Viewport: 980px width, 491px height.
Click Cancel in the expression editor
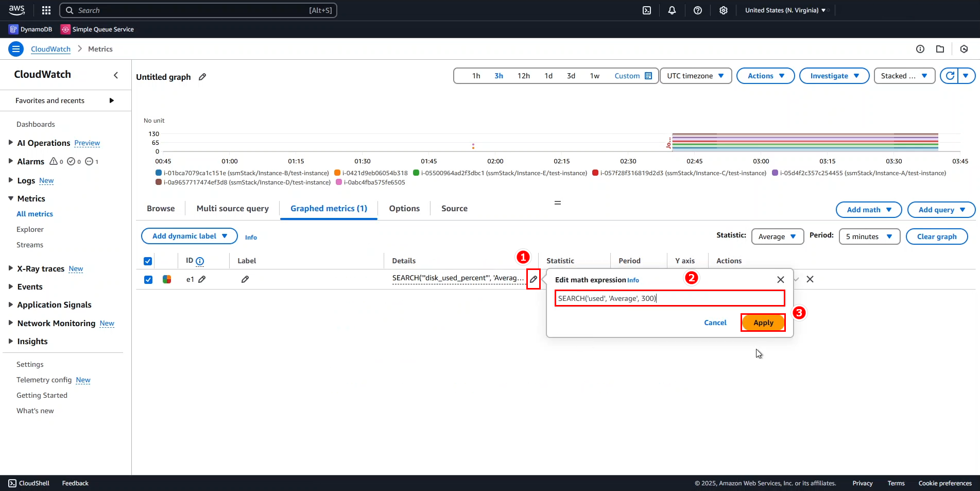(715, 323)
